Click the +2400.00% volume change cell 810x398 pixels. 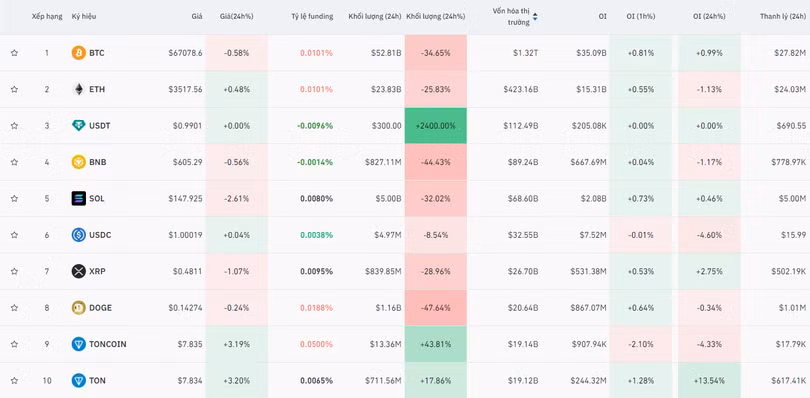pyautogui.click(x=436, y=126)
